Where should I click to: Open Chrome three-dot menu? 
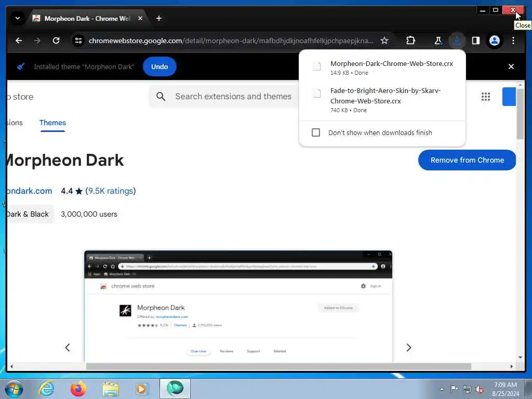pos(513,41)
